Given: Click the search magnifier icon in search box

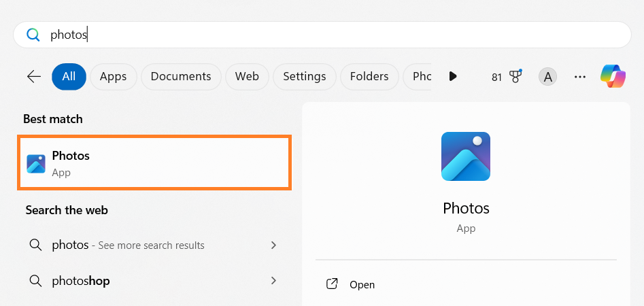Looking at the screenshot, I should pyautogui.click(x=33, y=35).
